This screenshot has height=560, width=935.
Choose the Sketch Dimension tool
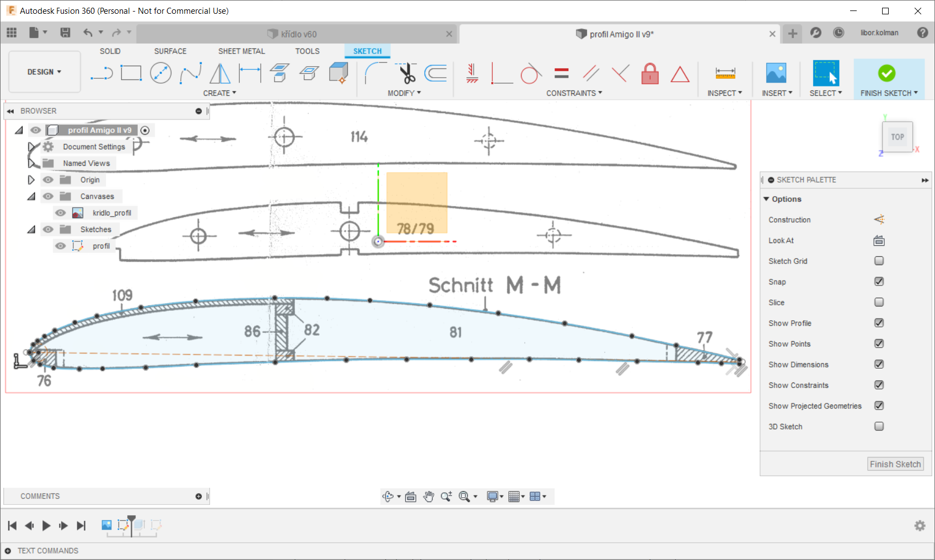tap(250, 73)
